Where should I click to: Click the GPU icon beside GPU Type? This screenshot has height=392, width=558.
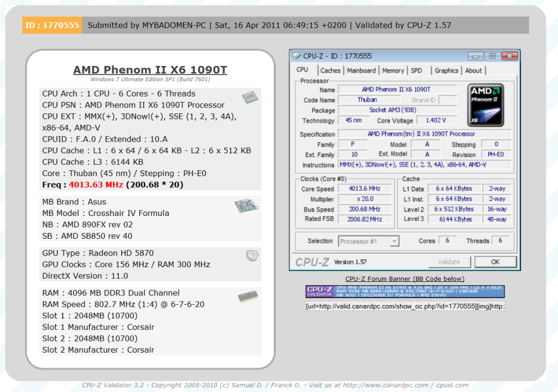252,255
